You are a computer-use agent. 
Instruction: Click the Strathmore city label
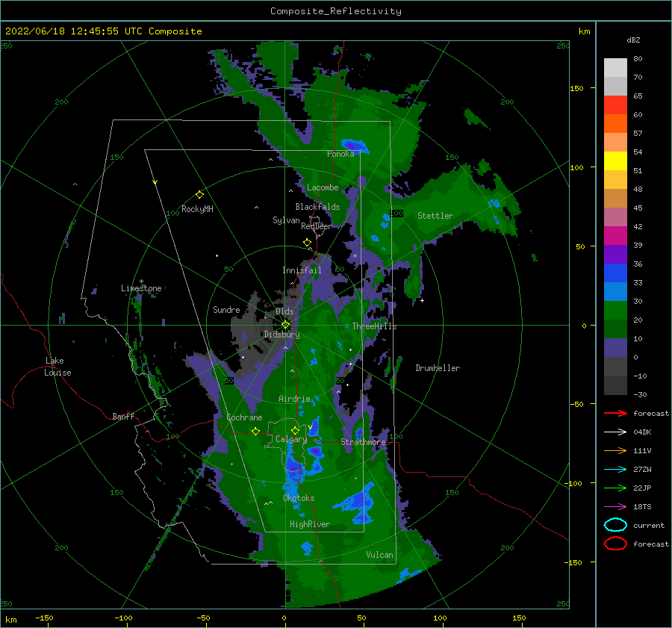pos(363,442)
